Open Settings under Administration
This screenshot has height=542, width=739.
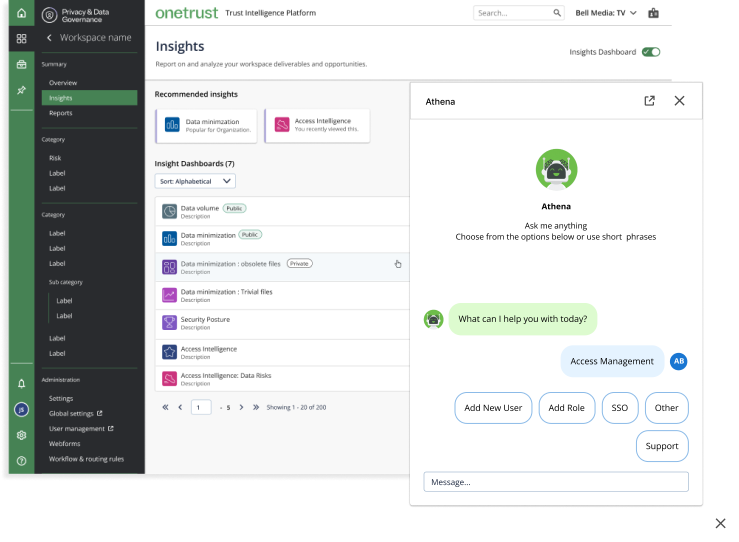click(x=61, y=399)
